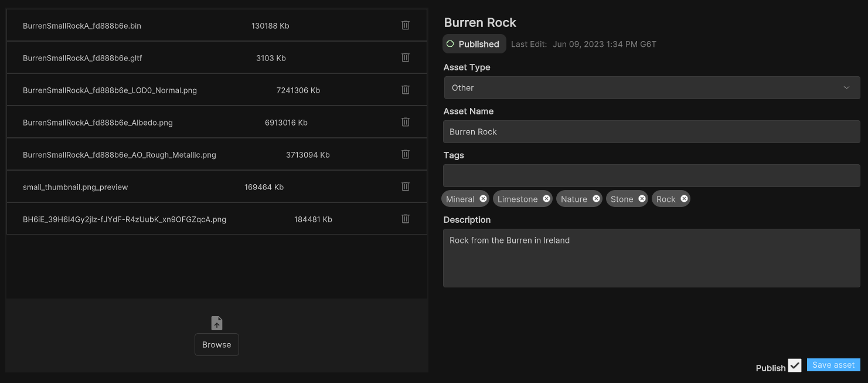Click the empty Tags input field
Image resolution: width=868 pixels, height=383 pixels.
point(651,175)
